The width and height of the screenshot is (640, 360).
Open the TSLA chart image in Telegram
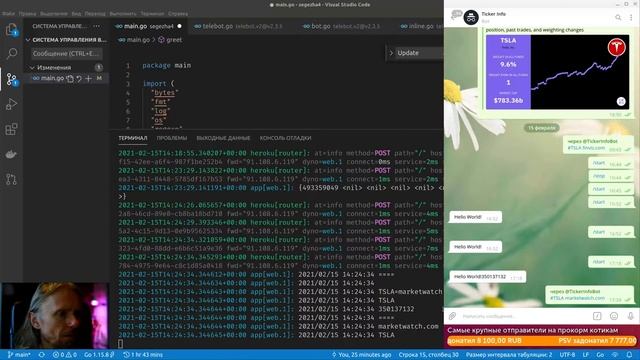tap(558, 72)
